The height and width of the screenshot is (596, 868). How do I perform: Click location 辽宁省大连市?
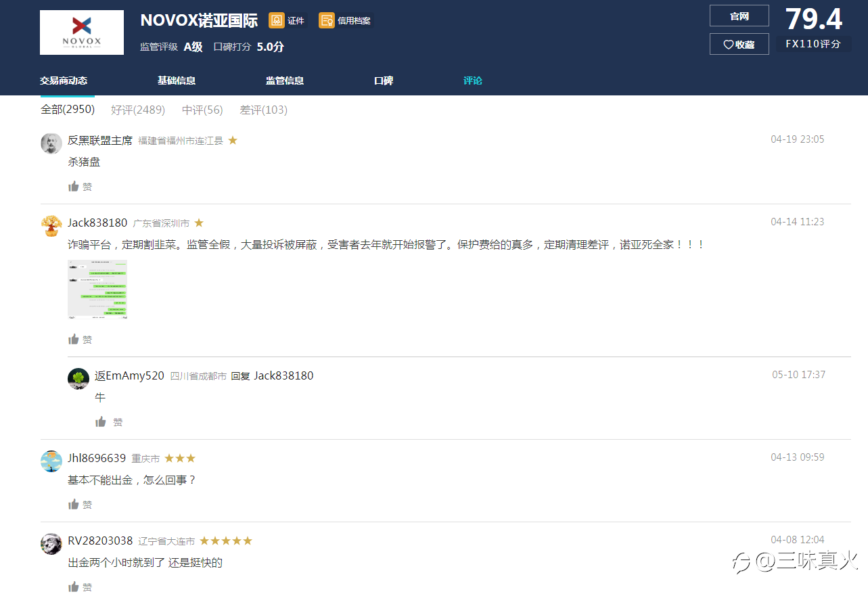tap(166, 541)
